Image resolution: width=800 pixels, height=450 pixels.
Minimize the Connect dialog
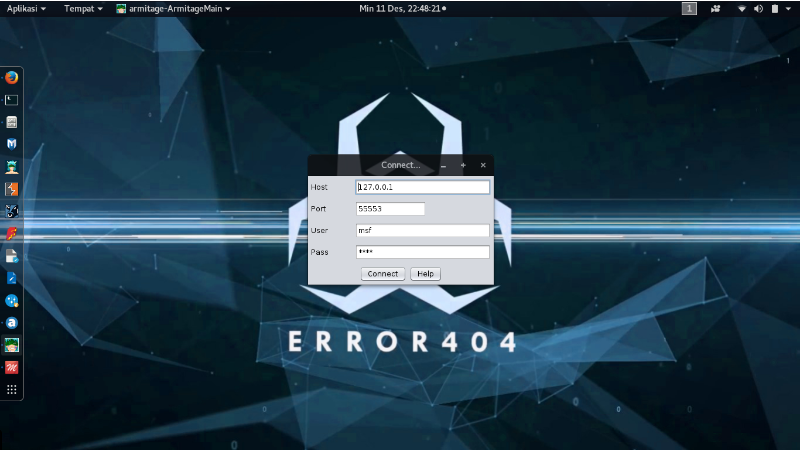pyautogui.click(x=443, y=165)
